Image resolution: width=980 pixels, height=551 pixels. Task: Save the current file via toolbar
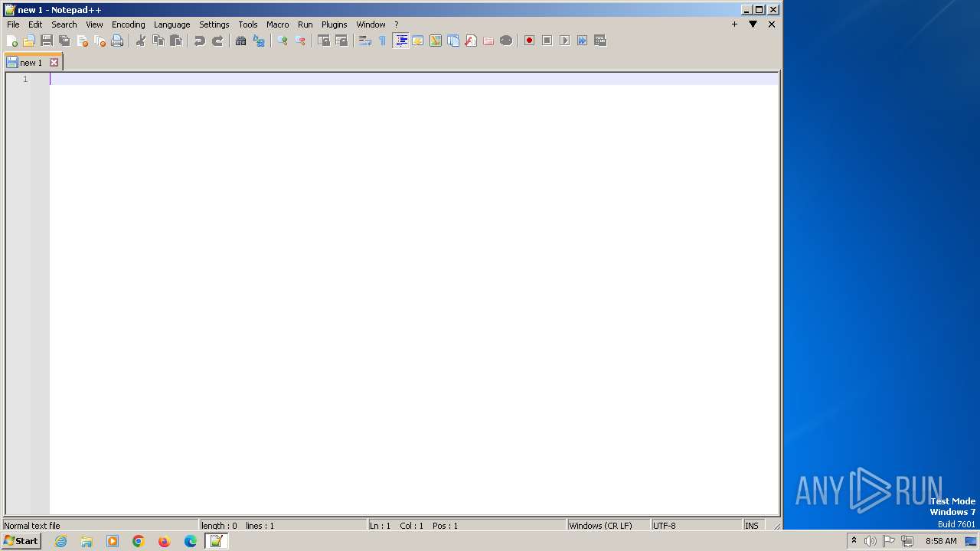point(47,41)
